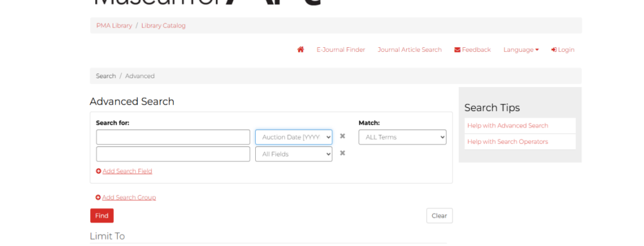Remove the second search field row

pos(342,153)
